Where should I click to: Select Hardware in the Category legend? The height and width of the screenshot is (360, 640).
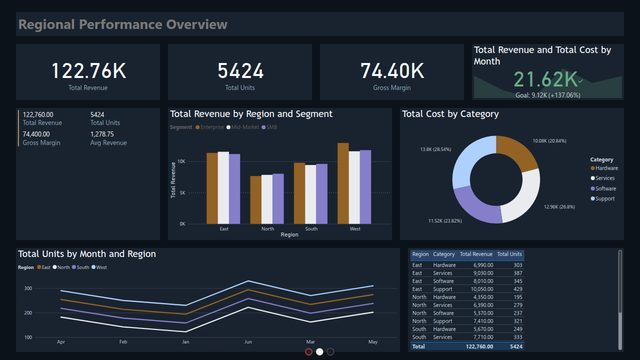tap(604, 168)
